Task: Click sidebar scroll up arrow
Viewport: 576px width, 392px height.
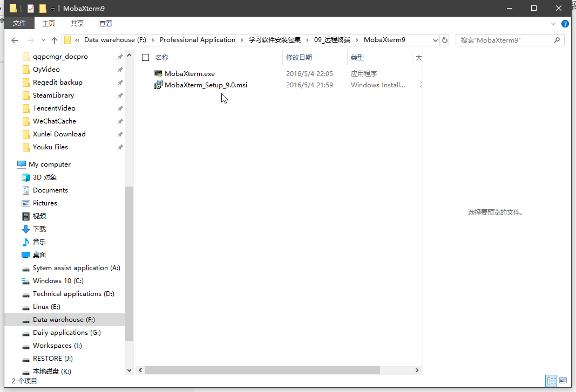Action: (129, 56)
